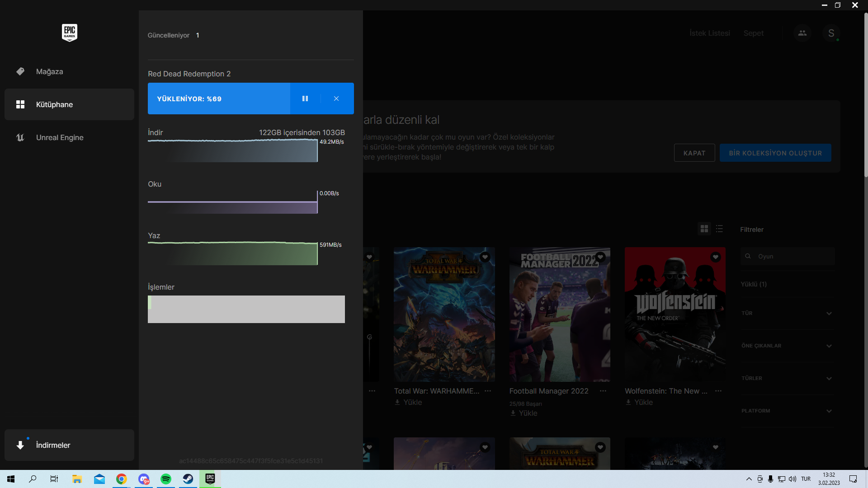Viewport: 868px width, 488px height.
Task: Open network settings in tray
Action: (x=782, y=479)
